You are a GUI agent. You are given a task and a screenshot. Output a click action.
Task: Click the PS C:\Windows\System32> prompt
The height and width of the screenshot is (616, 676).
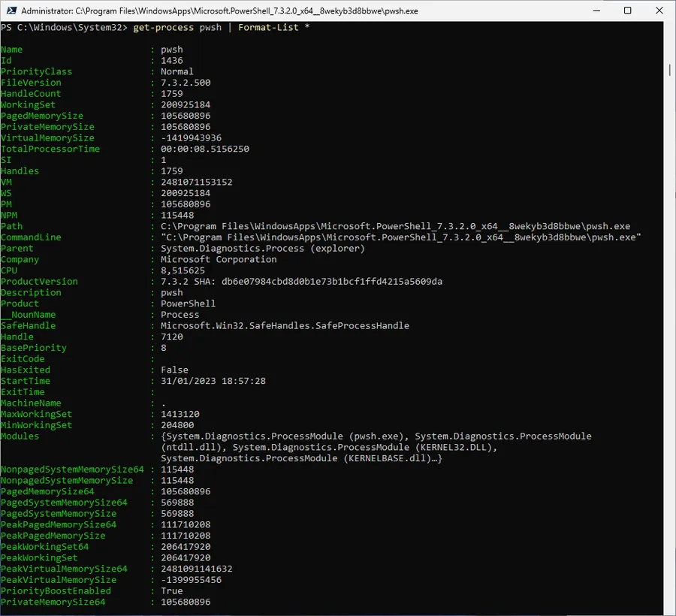(x=65, y=28)
